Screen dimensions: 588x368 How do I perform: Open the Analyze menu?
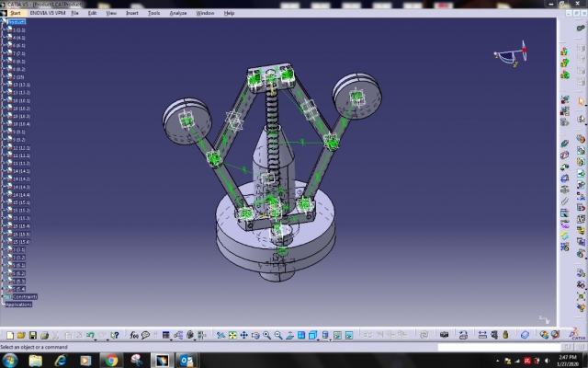[178, 13]
